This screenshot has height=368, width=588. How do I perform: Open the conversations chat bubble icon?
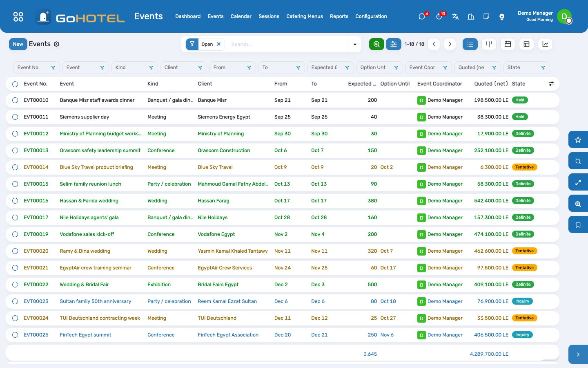pos(422,16)
